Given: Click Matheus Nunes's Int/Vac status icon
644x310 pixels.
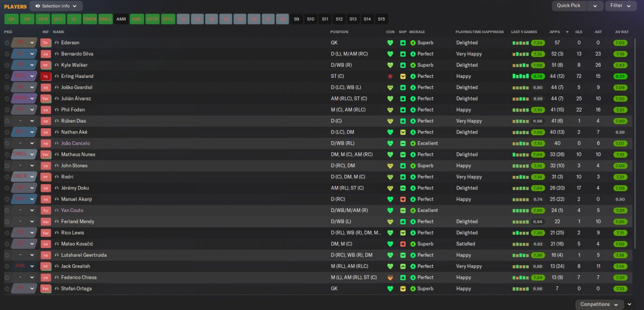Looking at the screenshot, I should (x=46, y=154).
